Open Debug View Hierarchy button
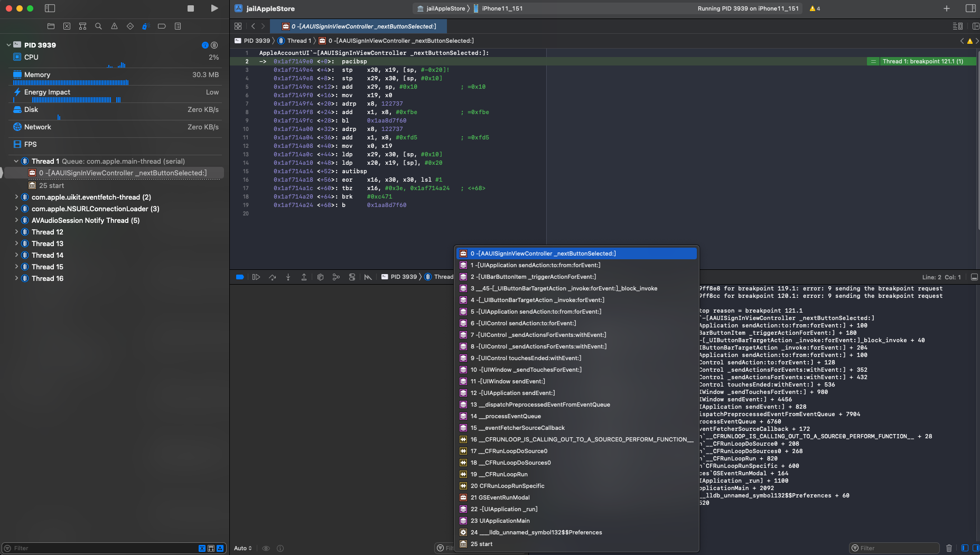 [320, 277]
